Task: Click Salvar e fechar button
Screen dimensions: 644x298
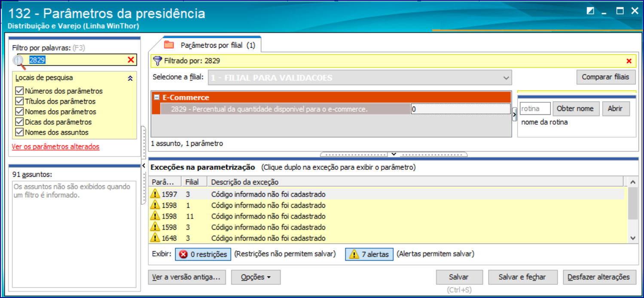Action: tap(522, 277)
